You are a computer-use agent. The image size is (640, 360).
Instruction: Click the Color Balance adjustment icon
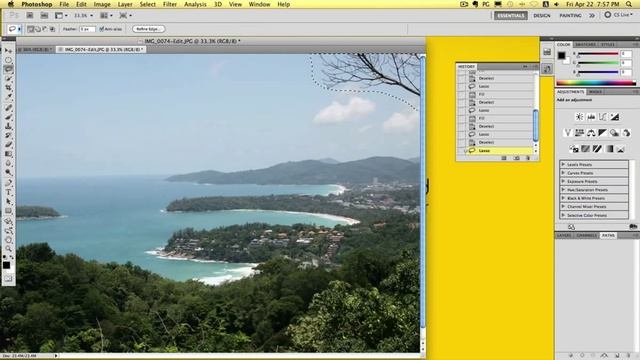[x=591, y=133]
